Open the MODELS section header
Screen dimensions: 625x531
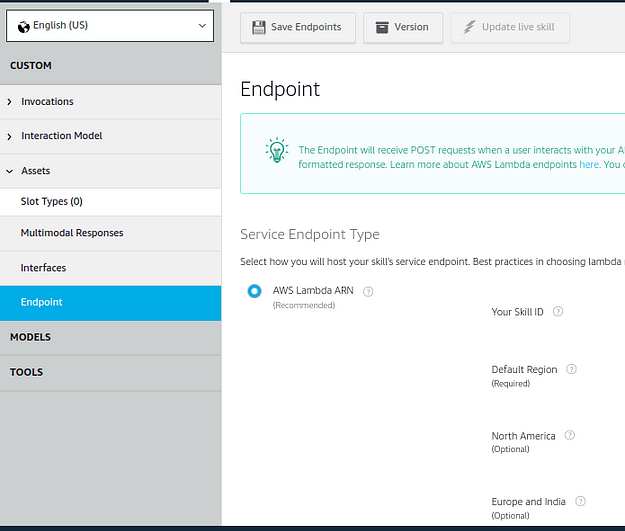(x=110, y=338)
